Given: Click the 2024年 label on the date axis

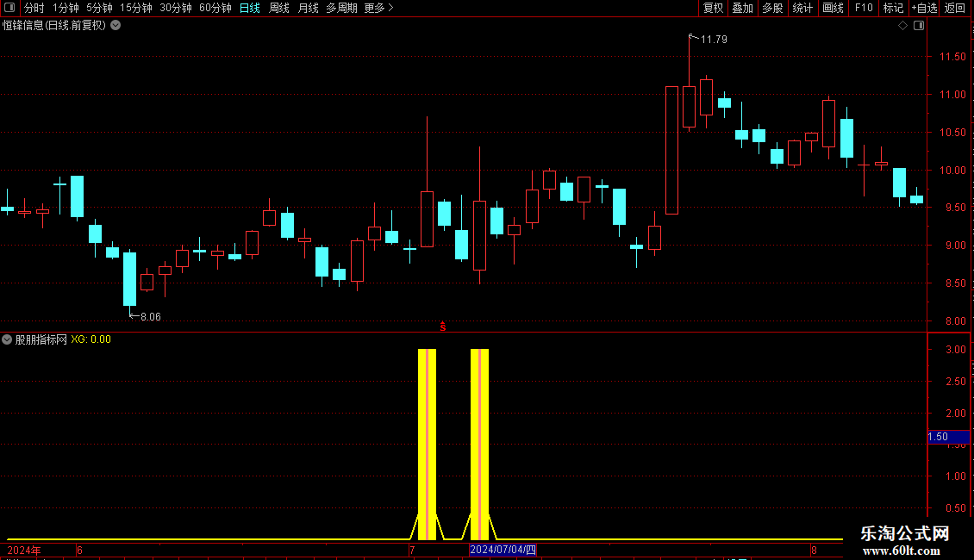Looking at the screenshot, I should click(23, 550).
